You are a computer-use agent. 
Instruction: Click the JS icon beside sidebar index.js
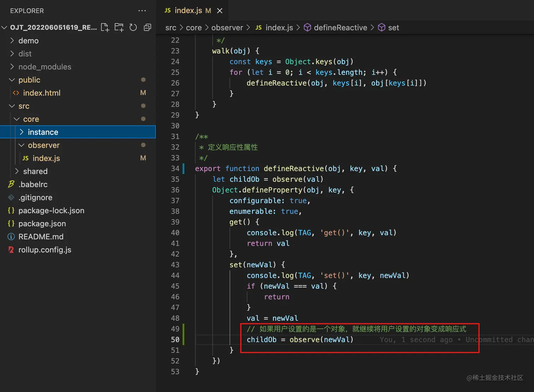tap(25, 158)
